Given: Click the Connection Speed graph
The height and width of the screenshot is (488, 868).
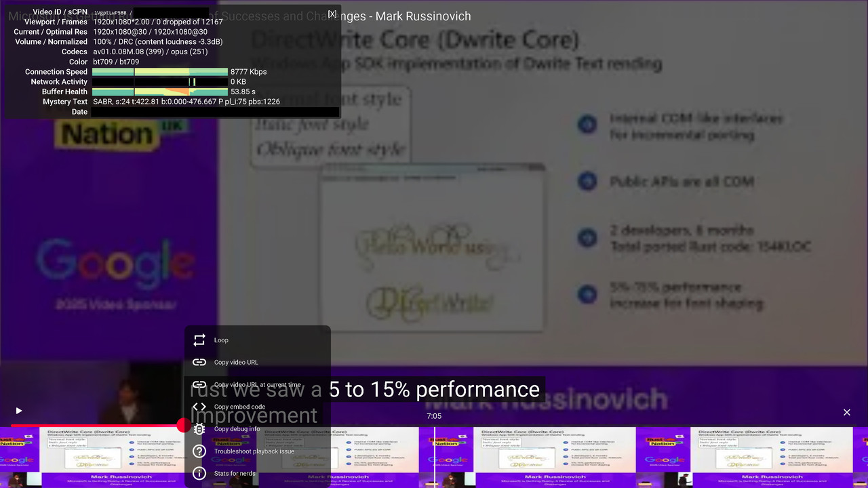Looking at the screenshot, I should click(160, 72).
